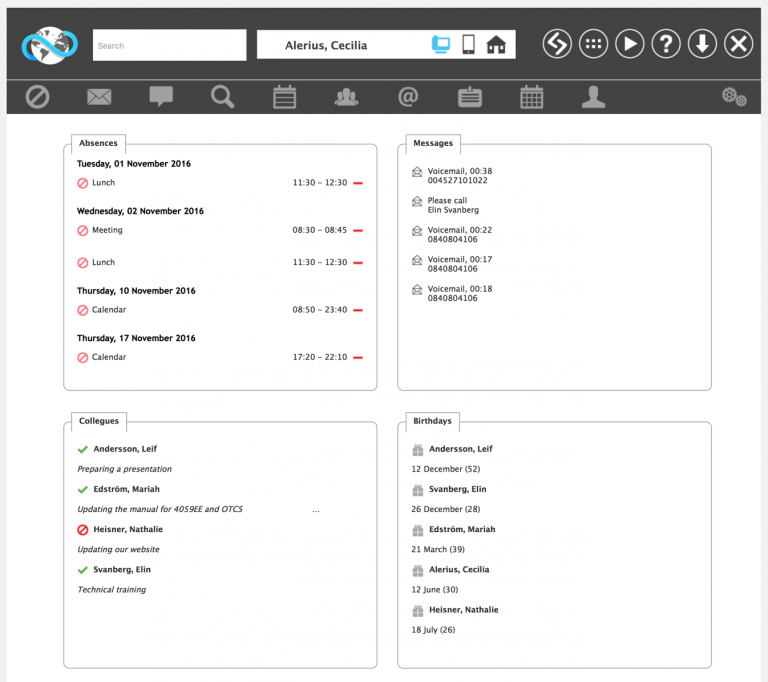Open Please call Elin Svanberg message

(x=453, y=205)
